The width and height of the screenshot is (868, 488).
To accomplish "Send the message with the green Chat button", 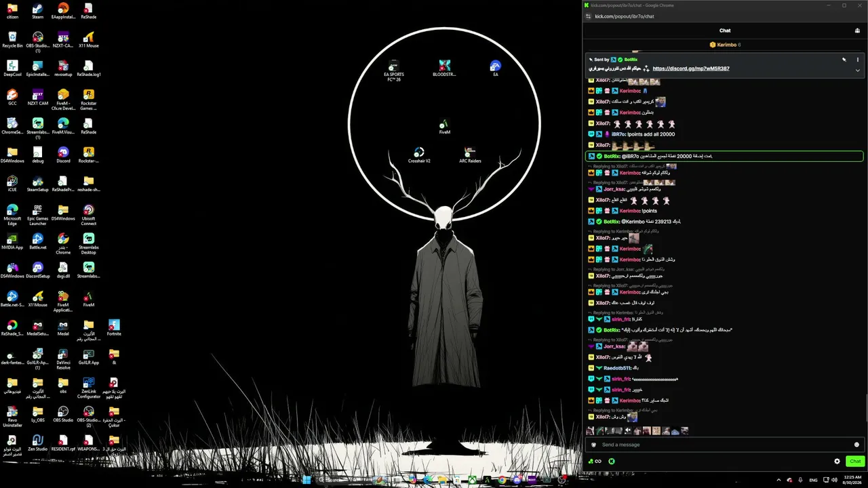I will [x=855, y=462].
